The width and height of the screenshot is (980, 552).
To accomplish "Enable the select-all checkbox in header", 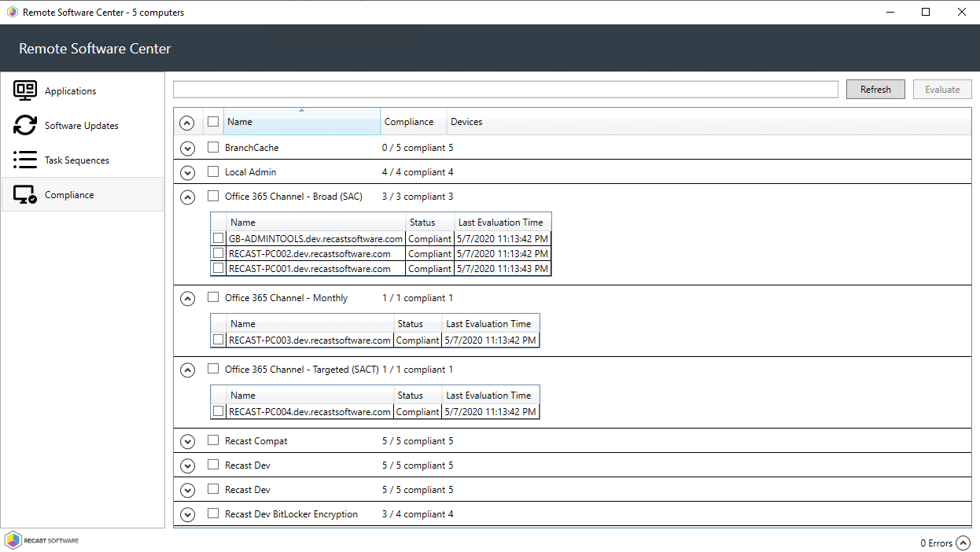I will 213,122.
